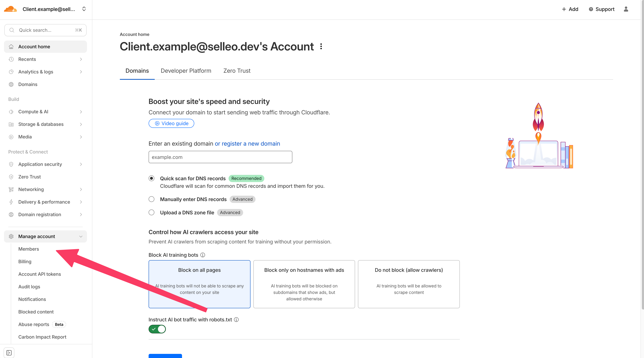Image resolution: width=644 pixels, height=358 pixels.
Task: Open the register a new domain link
Action: tap(247, 144)
